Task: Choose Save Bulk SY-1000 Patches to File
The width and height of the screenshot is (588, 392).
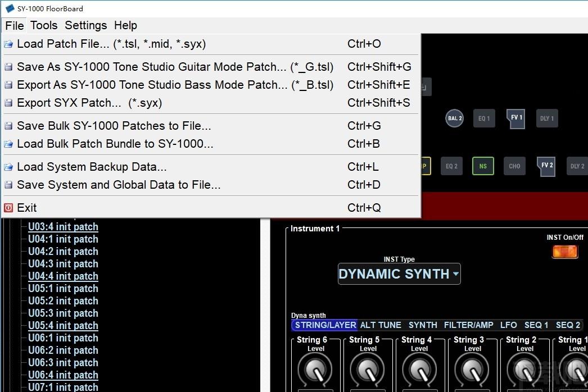Action: pos(211,126)
